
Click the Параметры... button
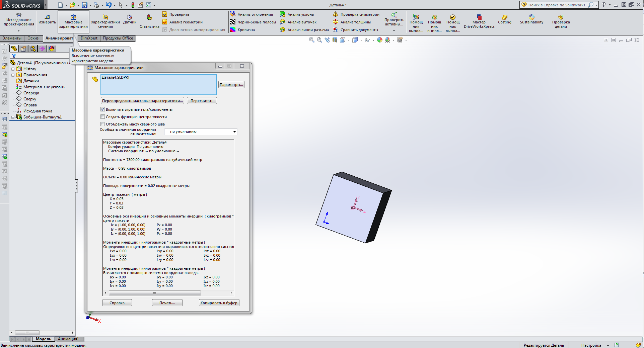[231, 85]
